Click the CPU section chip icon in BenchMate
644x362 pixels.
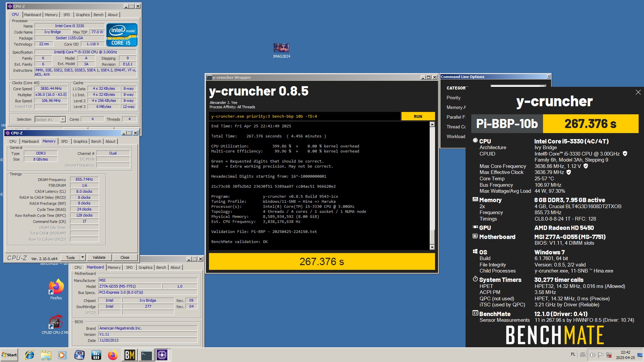[475, 141]
